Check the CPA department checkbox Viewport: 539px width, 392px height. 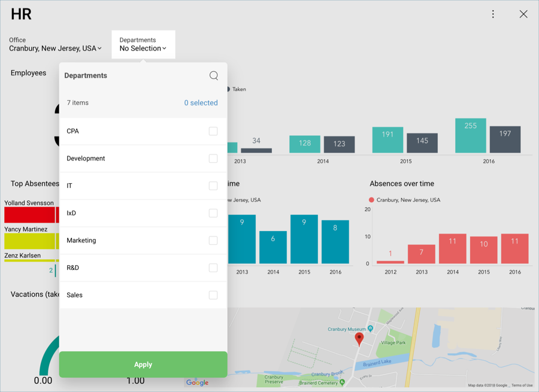(x=213, y=131)
